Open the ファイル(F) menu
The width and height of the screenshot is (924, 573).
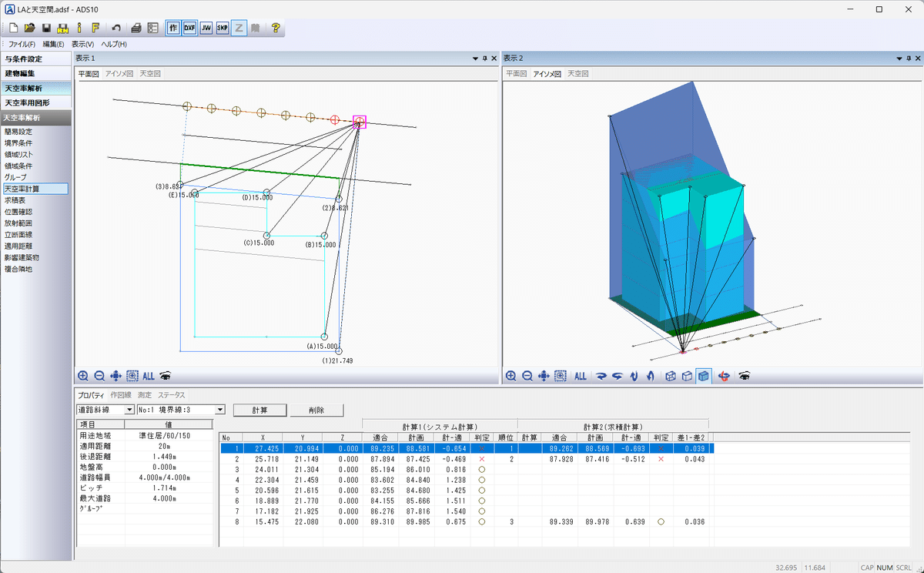click(x=22, y=44)
